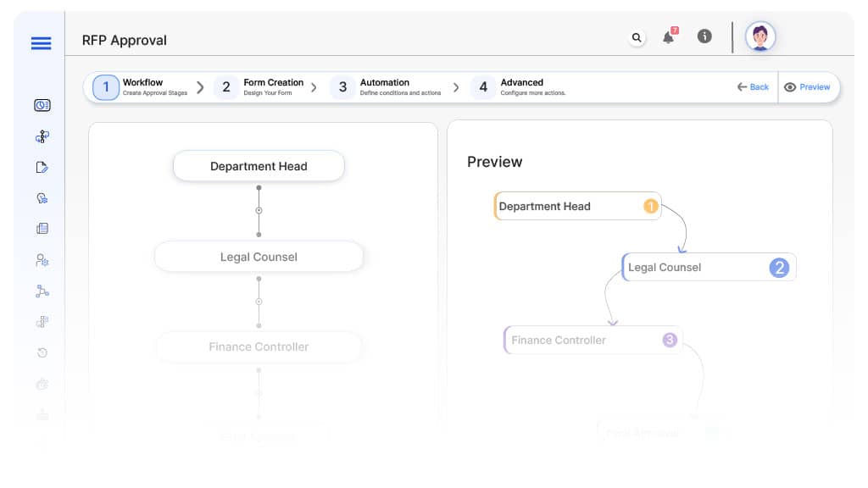Click the history clock sidebar icon
The height and width of the screenshot is (488, 868).
[42, 352]
